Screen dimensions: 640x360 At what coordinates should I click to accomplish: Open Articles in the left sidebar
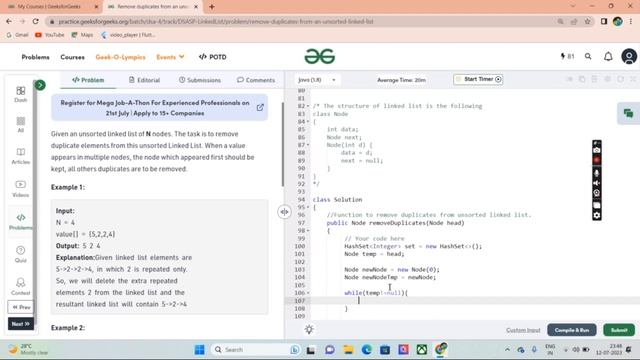pyautogui.click(x=20, y=156)
